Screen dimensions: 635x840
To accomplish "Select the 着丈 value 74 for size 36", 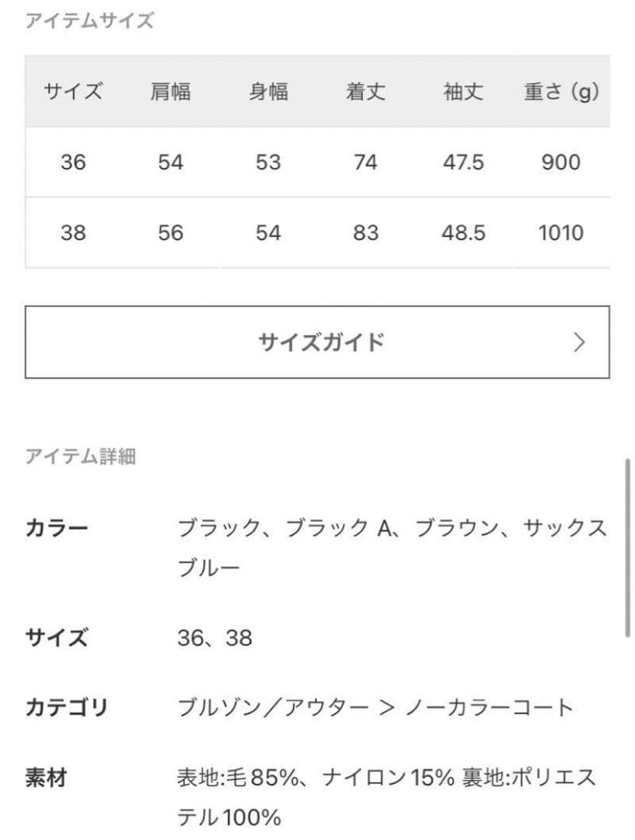I will pos(364,163).
